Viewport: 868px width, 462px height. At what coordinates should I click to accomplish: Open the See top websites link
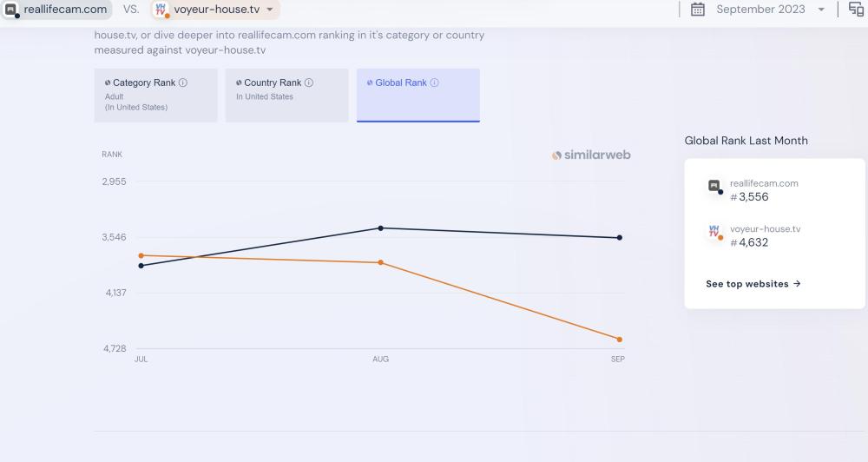click(753, 284)
